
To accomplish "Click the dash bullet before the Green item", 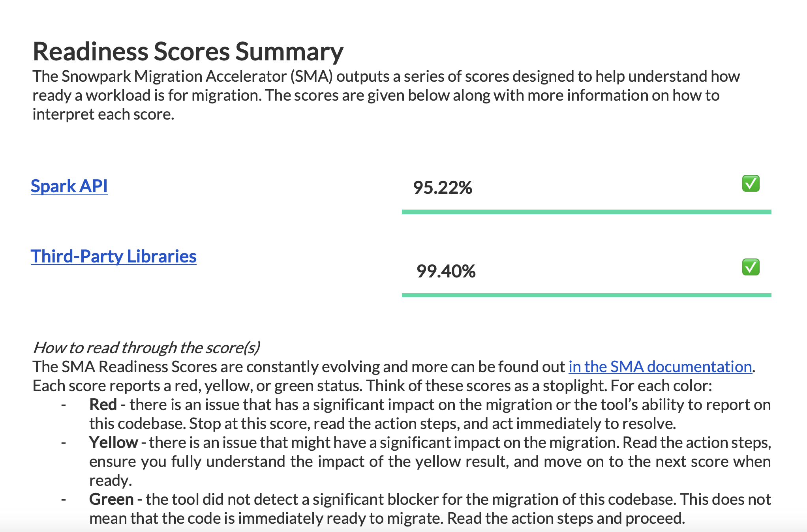I will [64, 500].
